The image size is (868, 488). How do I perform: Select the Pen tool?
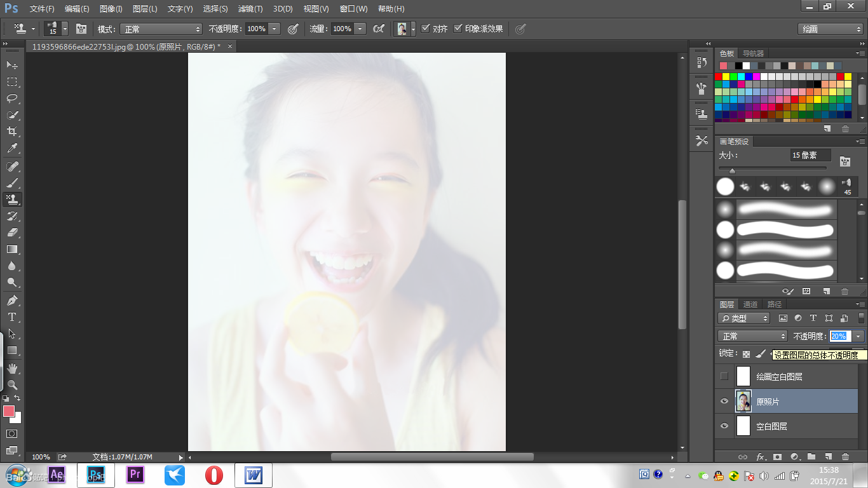click(12, 300)
